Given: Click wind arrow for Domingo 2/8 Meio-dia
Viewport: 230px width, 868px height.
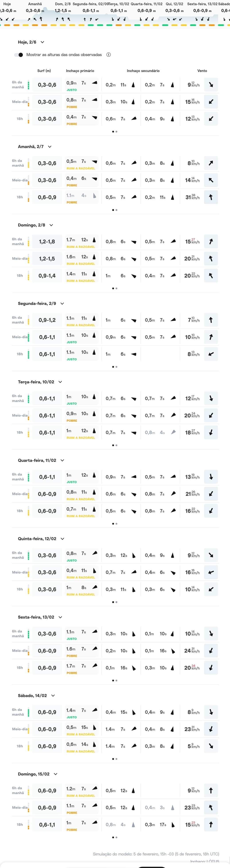Looking at the screenshot, I should pyautogui.click(x=211, y=259).
